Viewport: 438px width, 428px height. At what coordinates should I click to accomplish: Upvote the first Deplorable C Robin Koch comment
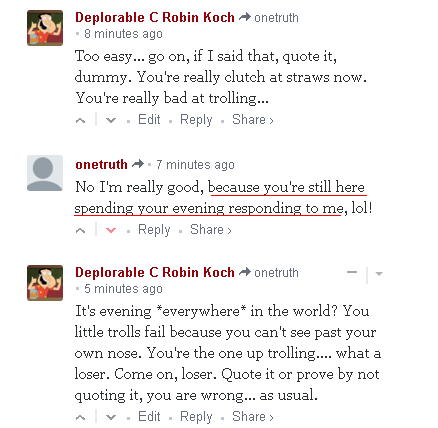pos(80,120)
